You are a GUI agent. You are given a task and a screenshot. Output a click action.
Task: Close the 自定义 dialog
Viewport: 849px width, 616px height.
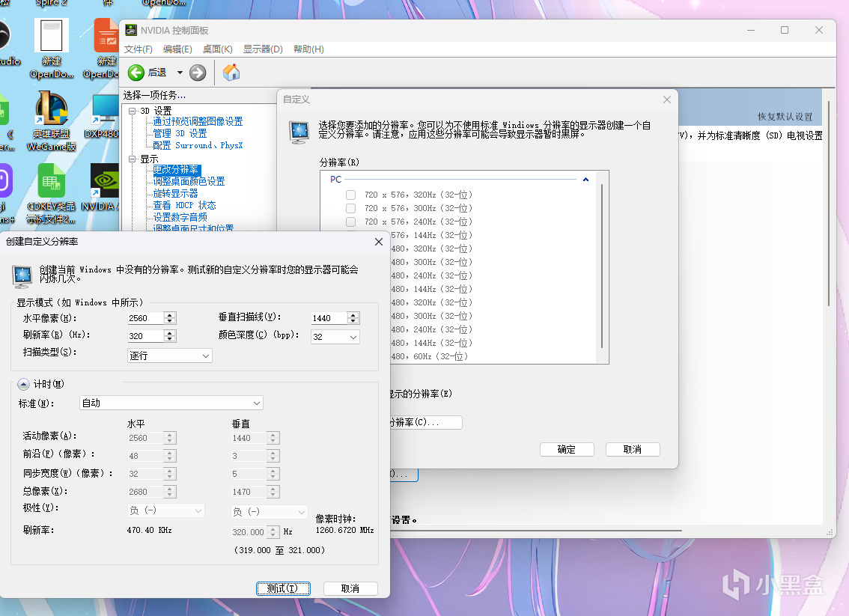tap(667, 100)
